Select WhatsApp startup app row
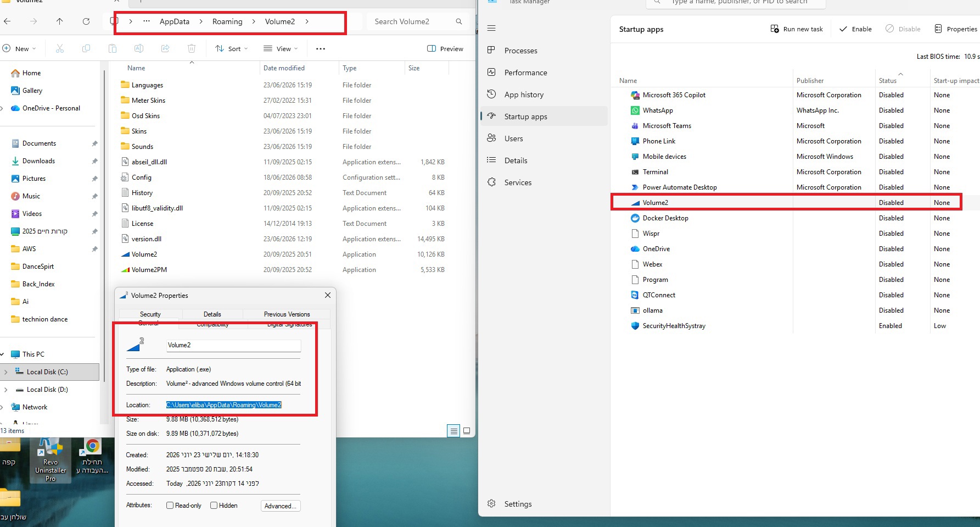This screenshot has height=527, width=980. pyautogui.click(x=795, y=110)
